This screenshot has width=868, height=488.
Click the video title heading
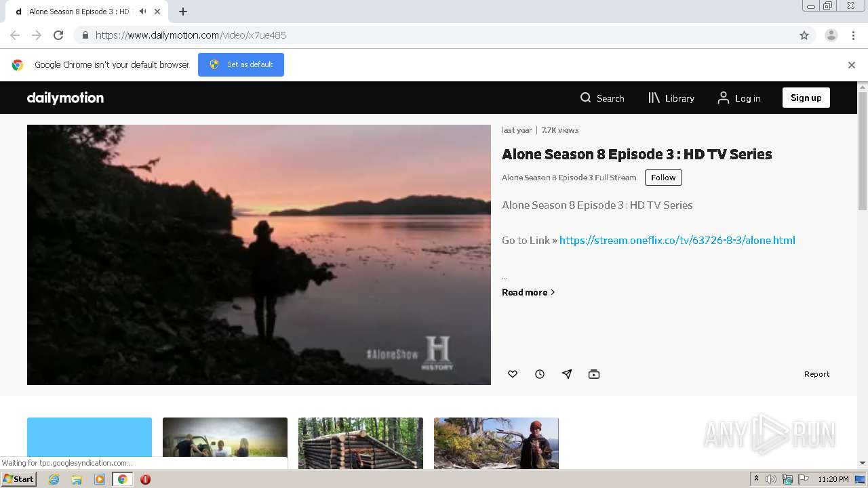(x=637, y=154)
